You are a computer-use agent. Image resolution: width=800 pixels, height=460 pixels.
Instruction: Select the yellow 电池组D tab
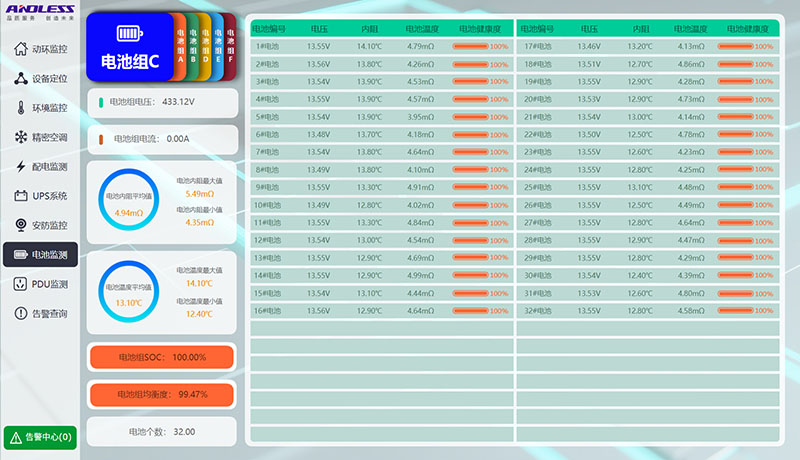tap(205, 45)
